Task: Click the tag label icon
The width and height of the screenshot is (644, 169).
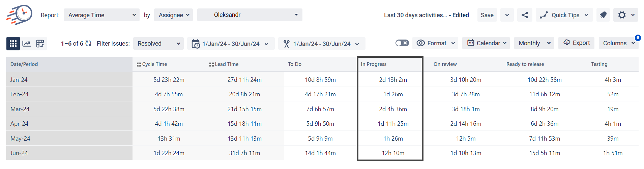Action: [x=603, y=15]
